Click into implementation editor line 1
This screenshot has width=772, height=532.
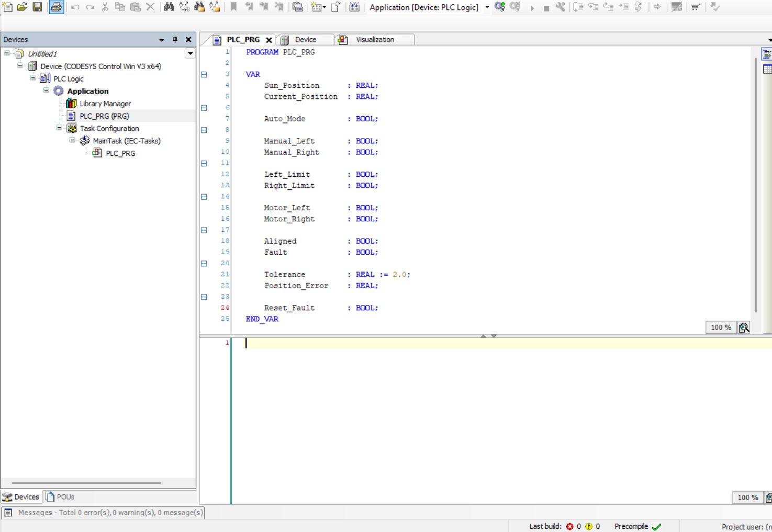pyautogui.click(x=501, y=343)
